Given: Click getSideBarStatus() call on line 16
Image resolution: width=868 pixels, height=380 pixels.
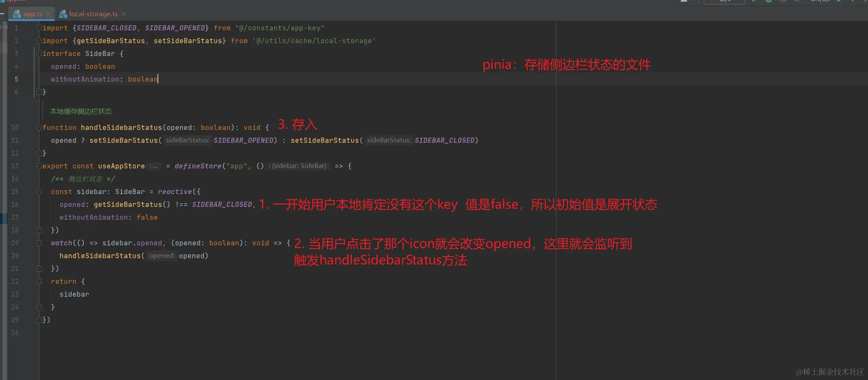Looking at the screenshot, I should (132, 204).
